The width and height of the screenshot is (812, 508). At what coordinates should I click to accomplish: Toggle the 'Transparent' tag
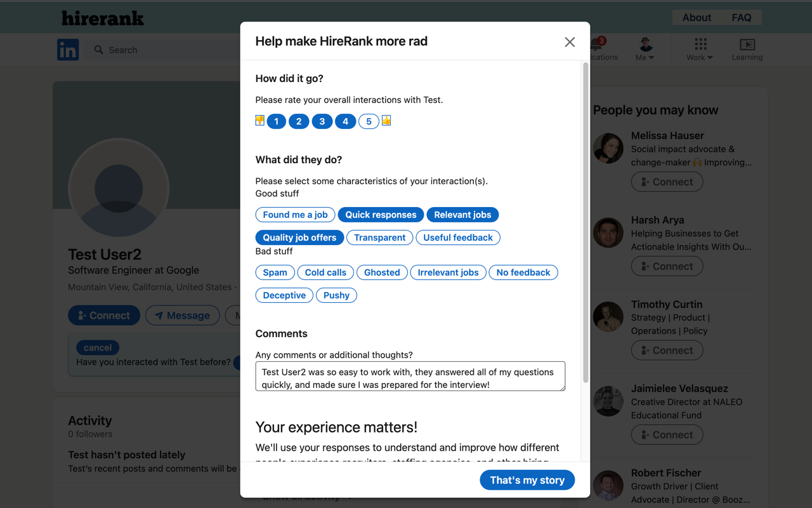click(x=380, y=237)
